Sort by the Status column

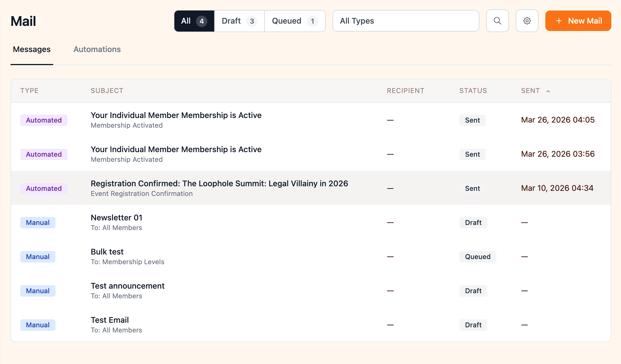[473, 91]
